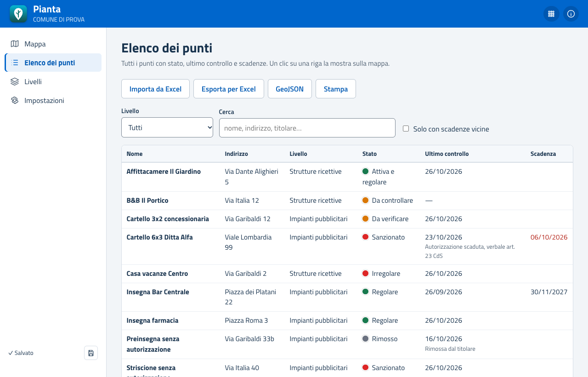Click the Esporta per Excel button
Viewport: 588px width, 377px height.
[229, 89]
